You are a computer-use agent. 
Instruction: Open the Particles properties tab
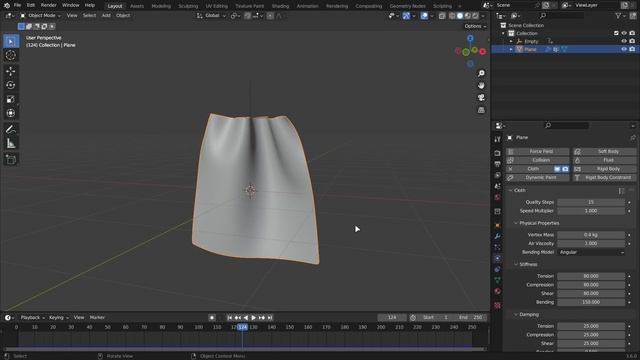[497, 247]
